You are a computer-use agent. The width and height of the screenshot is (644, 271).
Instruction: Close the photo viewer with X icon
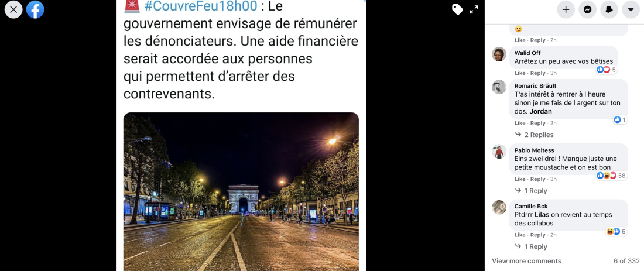click(x=13, y=9)
